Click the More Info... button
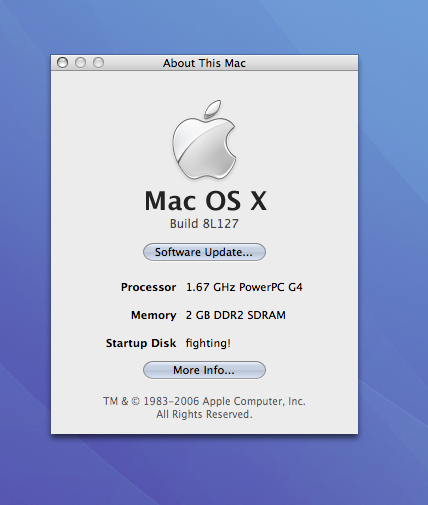 point(204,370)
